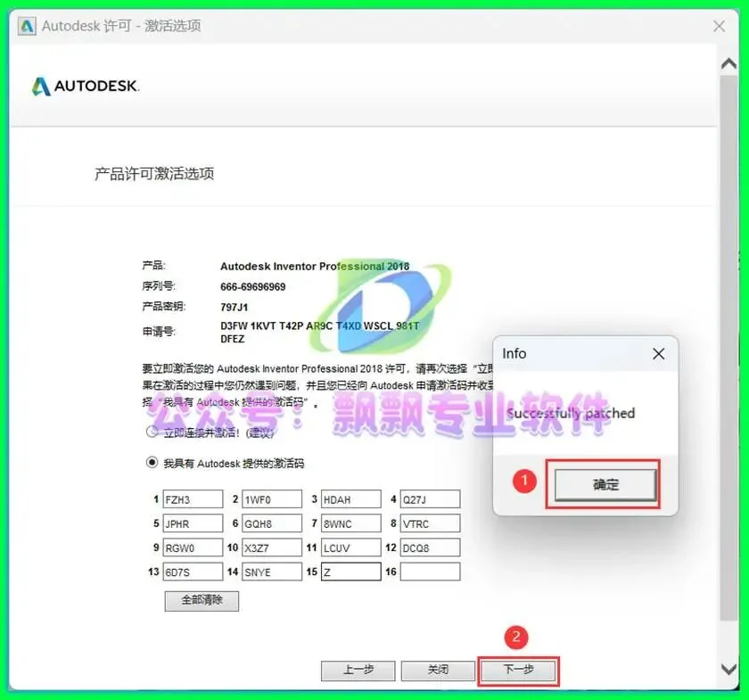Viewport: 749px width, 700px height.
Task: Click the Info dialog title
Action: (514, 354)
